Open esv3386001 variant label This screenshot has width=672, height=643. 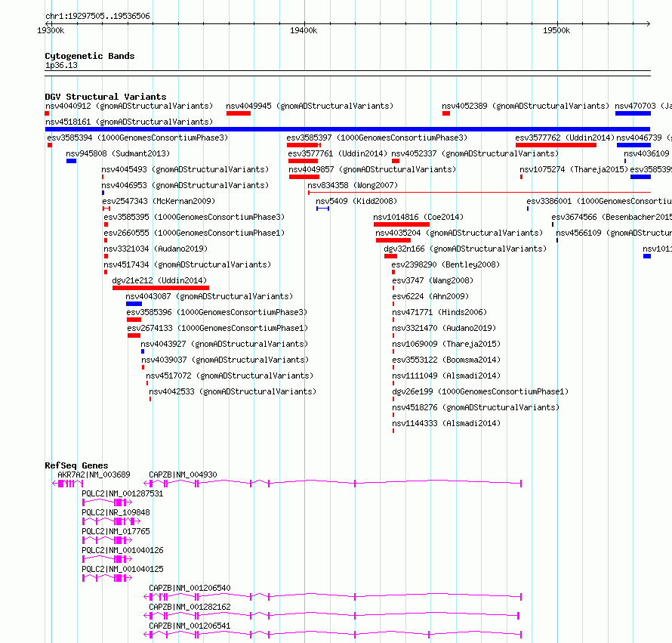(x=600, y=201)
